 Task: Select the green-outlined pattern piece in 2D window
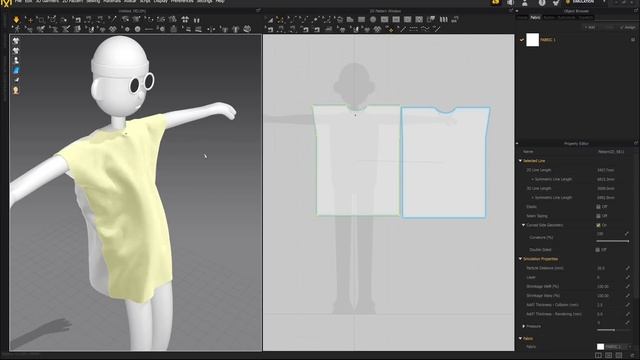356,160
